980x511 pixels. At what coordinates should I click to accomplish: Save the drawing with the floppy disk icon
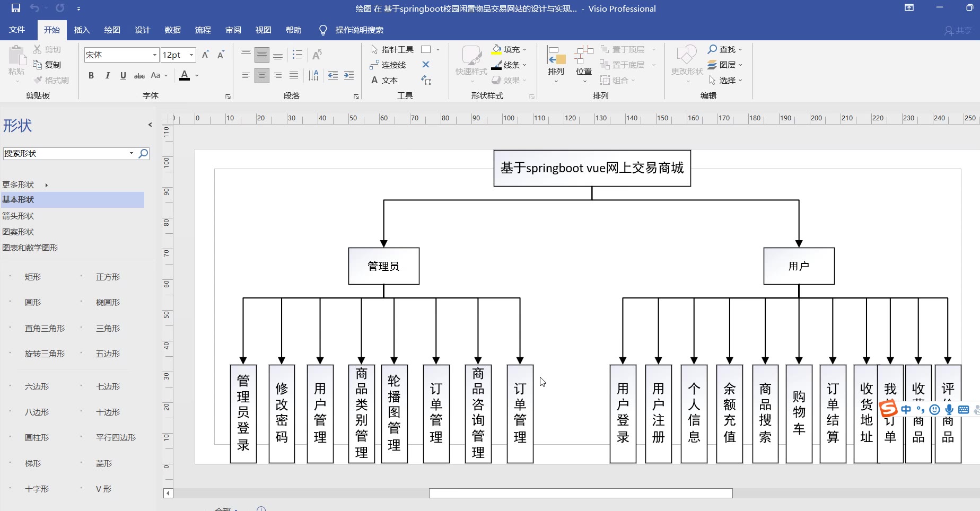(16, 8)
